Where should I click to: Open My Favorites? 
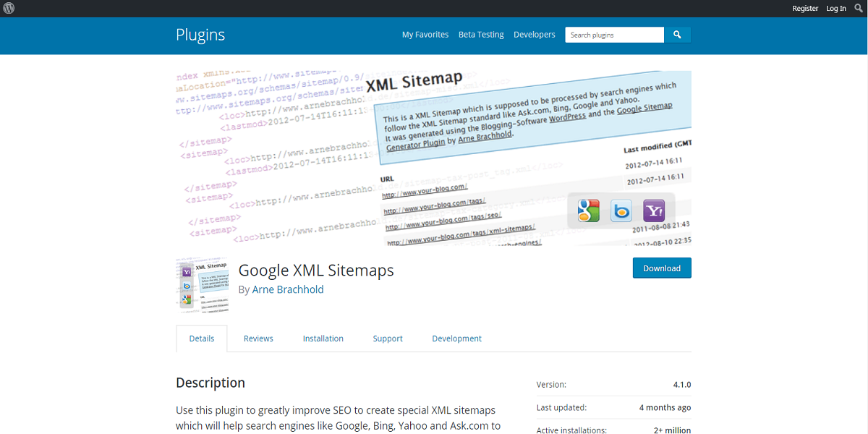pyautogui.click(x=425, y=35)
